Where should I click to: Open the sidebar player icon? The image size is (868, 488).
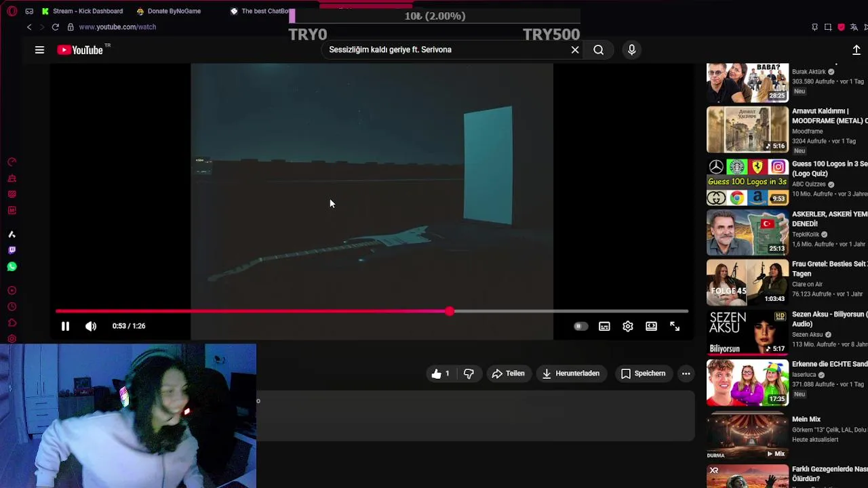point(12,291)
